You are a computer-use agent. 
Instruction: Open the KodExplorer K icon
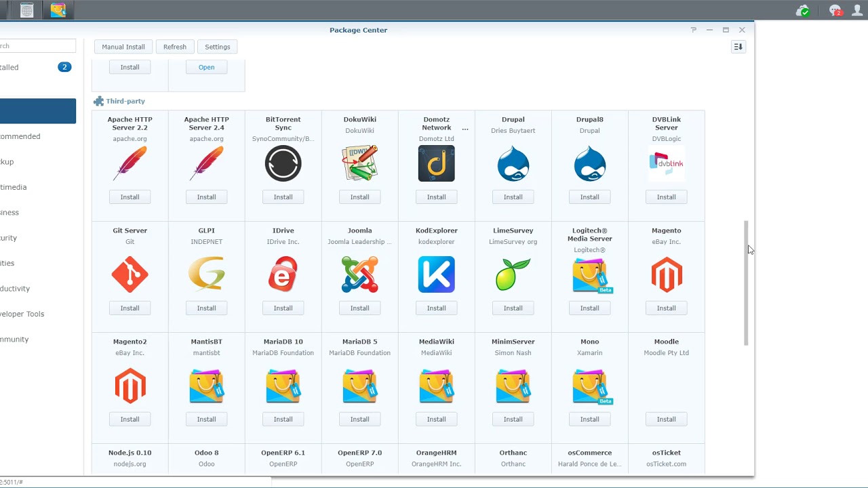tap(436, 274)
